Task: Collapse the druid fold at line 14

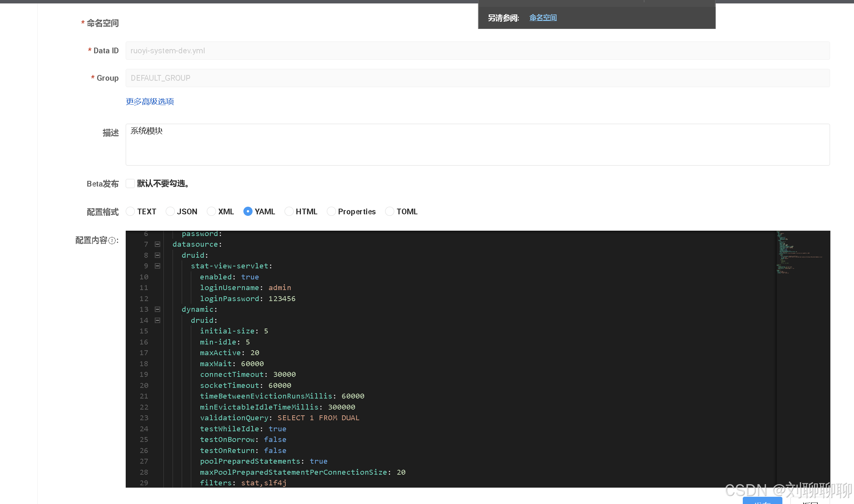Action: pyautogui.click(x=157, y=321)
